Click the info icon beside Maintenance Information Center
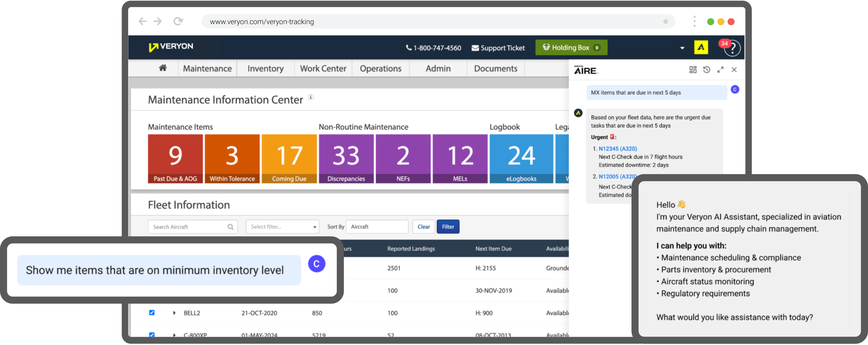Viewport: 868px width, 345px height. coord(311,97)
